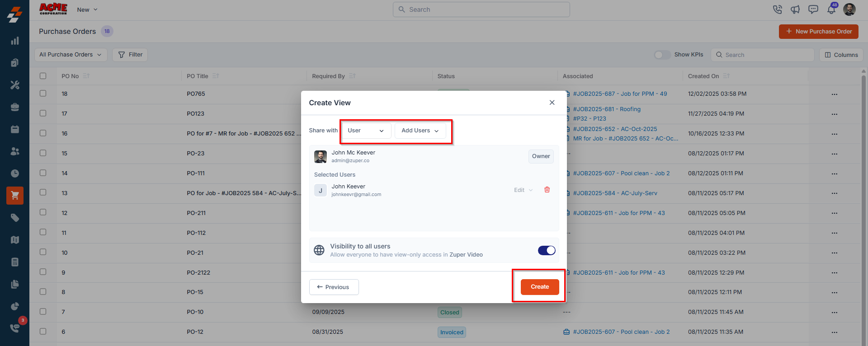Open the user profile avatar menu
The width and height of the screenshot is (868, 346).
(849, 9)
